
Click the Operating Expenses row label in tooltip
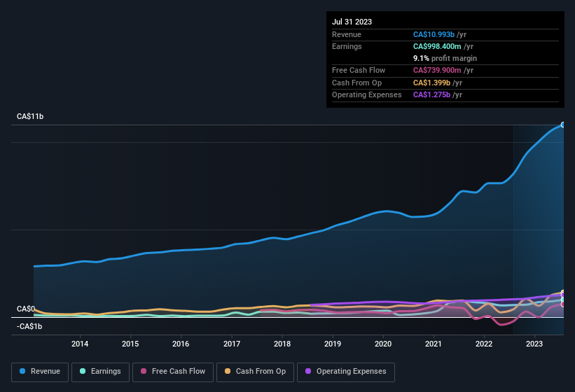pyautogui.click(x=367, y=94)
